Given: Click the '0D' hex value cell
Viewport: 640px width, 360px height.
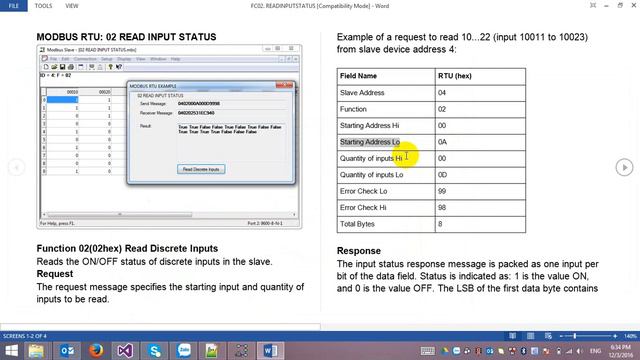Looking at the screenshot, I should click(x=480, y=175).
